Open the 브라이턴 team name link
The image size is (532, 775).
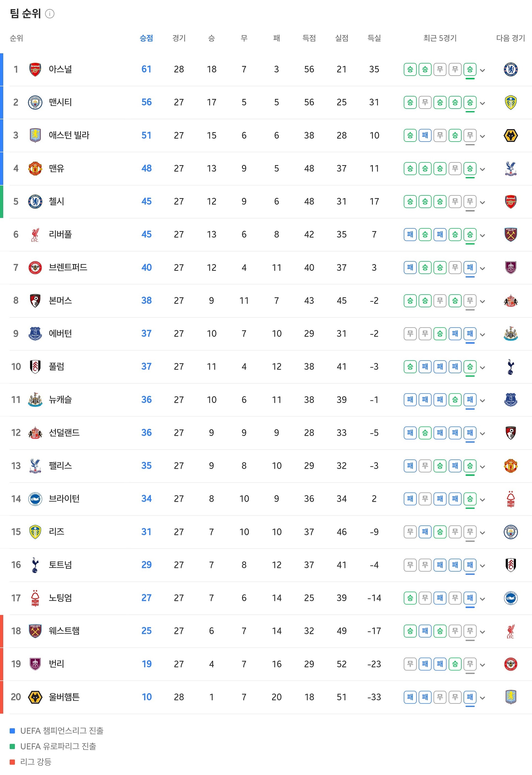(x=64, y=498)
